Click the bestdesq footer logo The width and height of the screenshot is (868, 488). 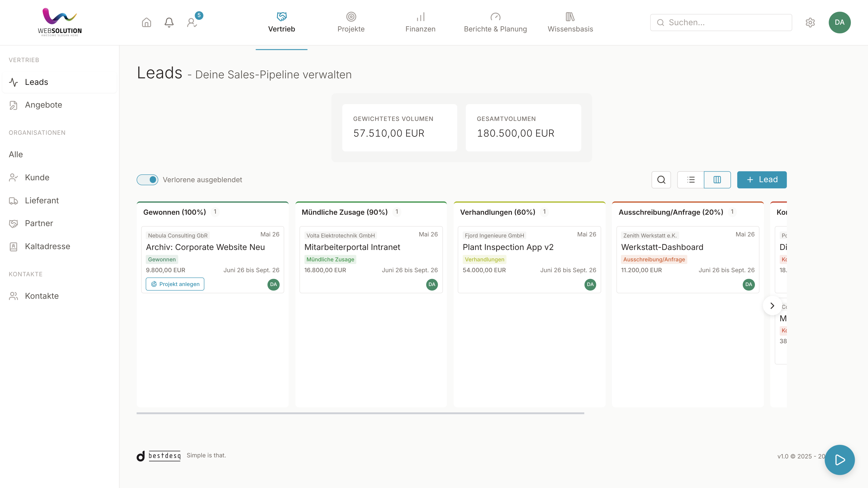tap(158, 456)
